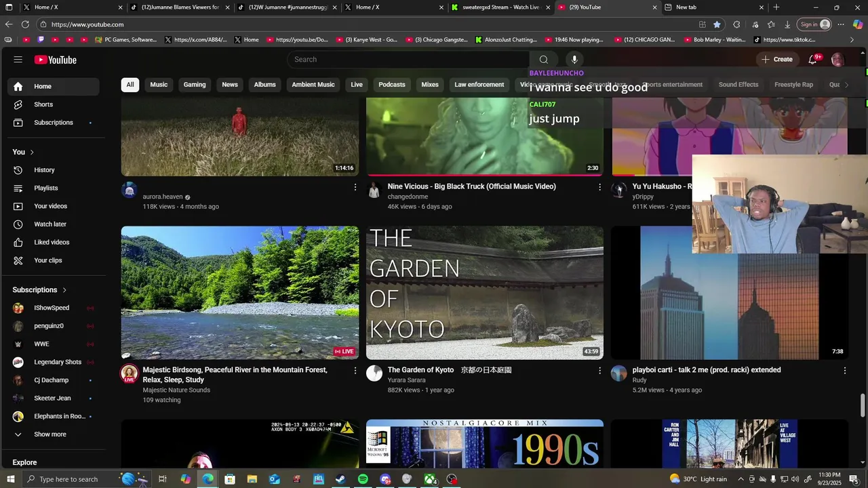Open the Yurara Sarara channel link
The image size is (868, 488).
(x=407, y=380)
